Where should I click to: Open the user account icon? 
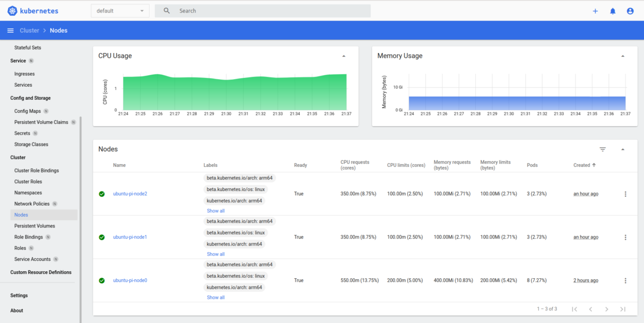630,10
